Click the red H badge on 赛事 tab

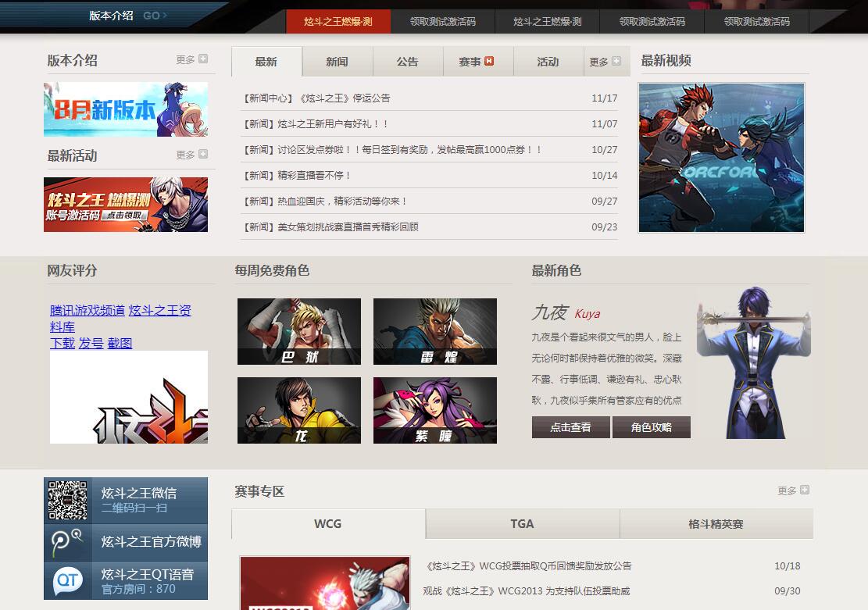click(x=489, y=61)
